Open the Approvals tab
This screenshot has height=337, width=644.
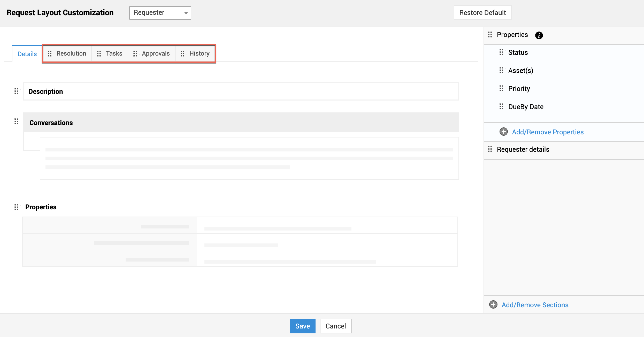156,53
